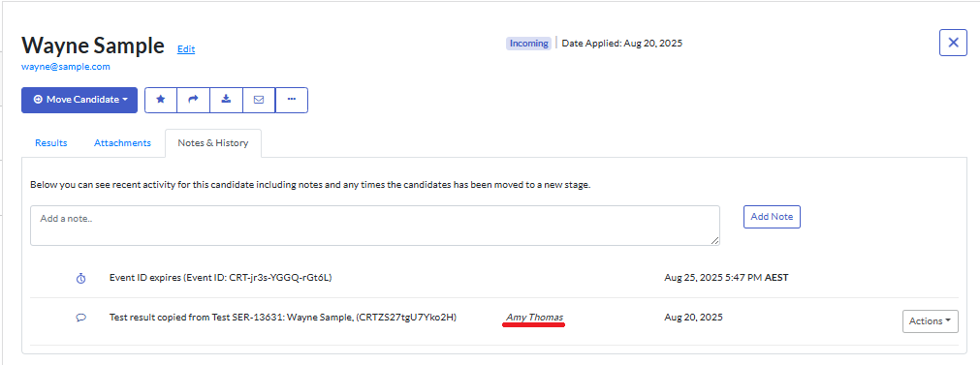The image size is (980, 365).
Task: Click the Add Note button
Action: 772,217
